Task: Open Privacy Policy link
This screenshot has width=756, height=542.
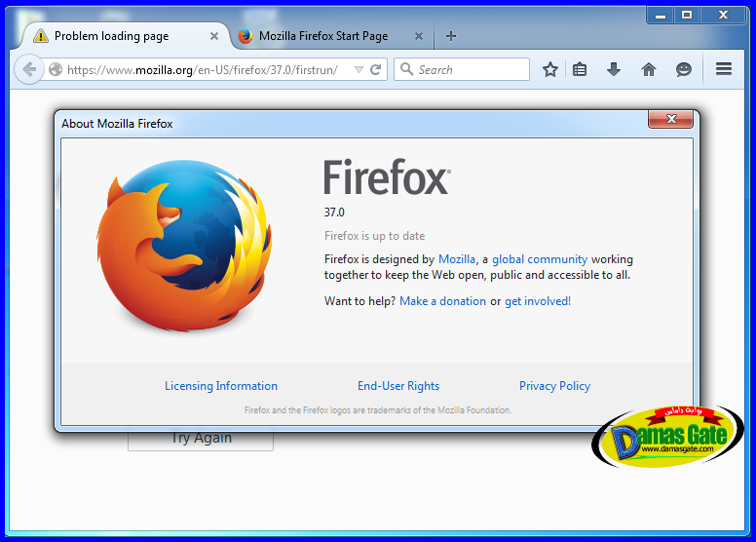Action: (x=554, y=386)
